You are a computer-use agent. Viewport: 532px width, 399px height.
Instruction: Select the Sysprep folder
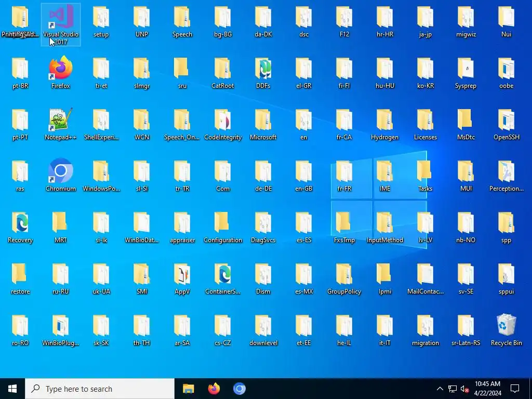466,73
